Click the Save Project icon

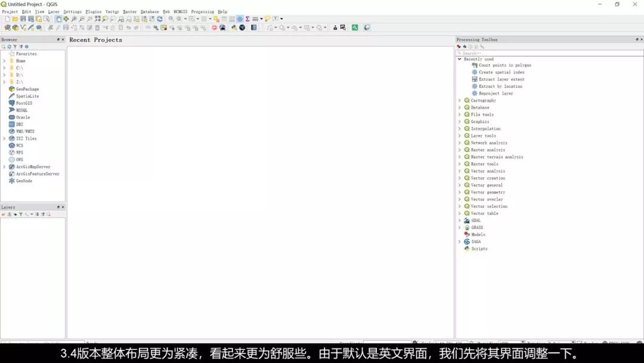[23, 19]
